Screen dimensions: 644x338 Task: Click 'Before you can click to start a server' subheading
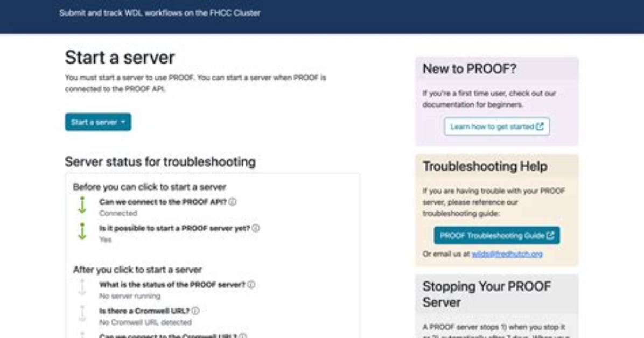click(x=150, y=187)
